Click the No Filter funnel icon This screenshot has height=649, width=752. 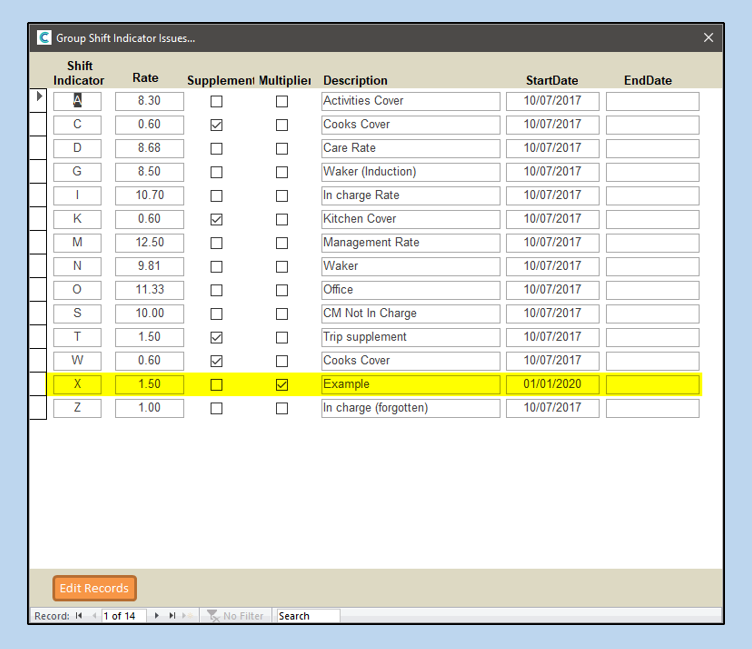214,616
